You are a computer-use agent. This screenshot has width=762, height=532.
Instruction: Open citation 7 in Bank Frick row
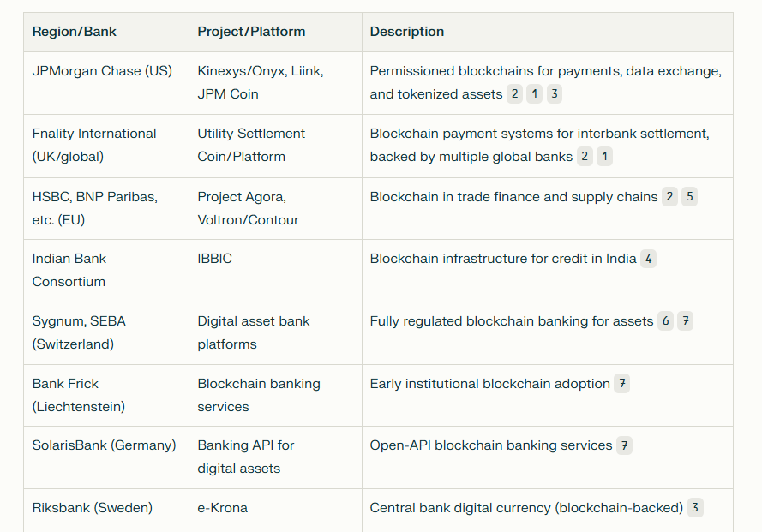click(x=622, y=383)
